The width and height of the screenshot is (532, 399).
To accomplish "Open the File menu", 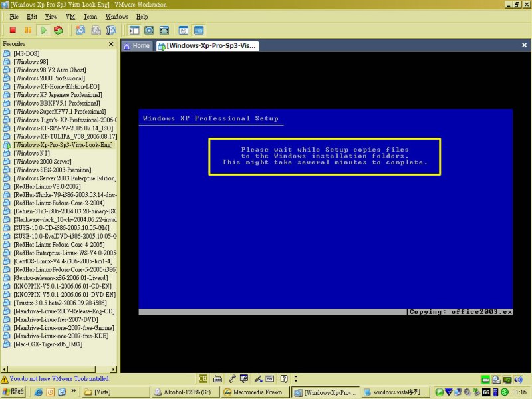I will (14, 17).
